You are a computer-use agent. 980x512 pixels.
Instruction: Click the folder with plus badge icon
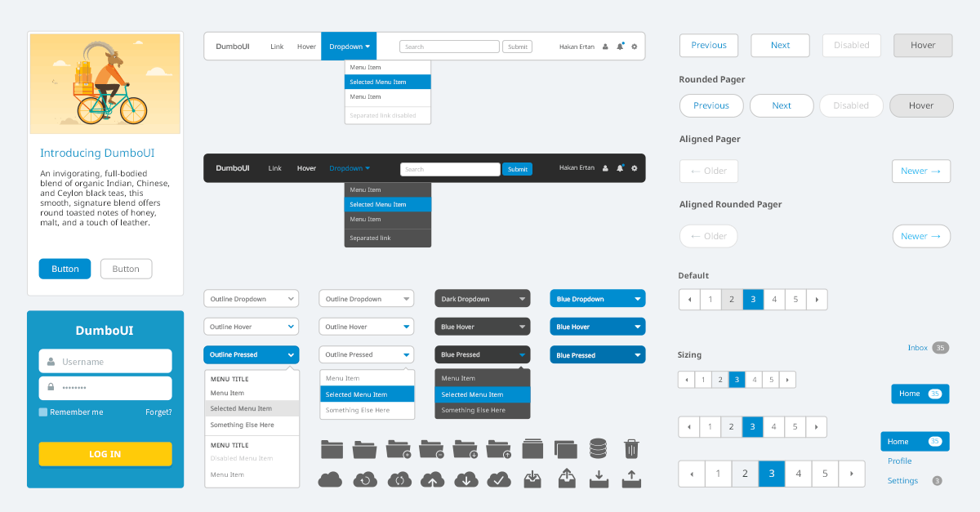click(399, 448)
